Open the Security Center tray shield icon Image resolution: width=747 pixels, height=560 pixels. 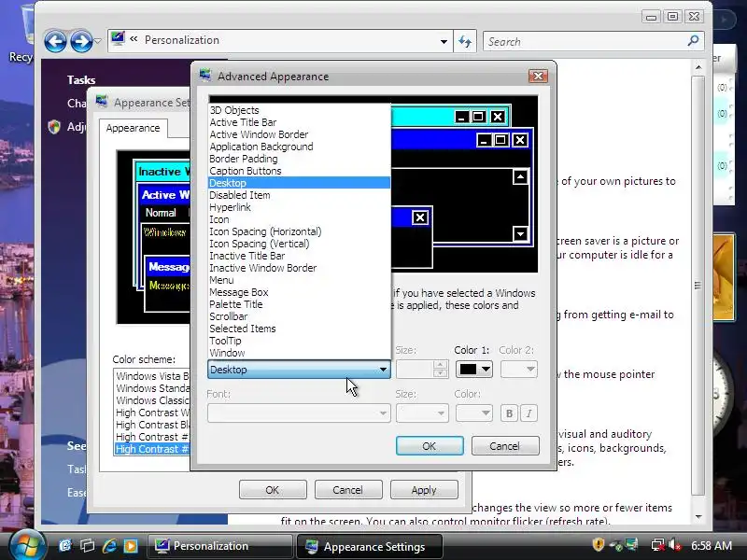[599, 544]
